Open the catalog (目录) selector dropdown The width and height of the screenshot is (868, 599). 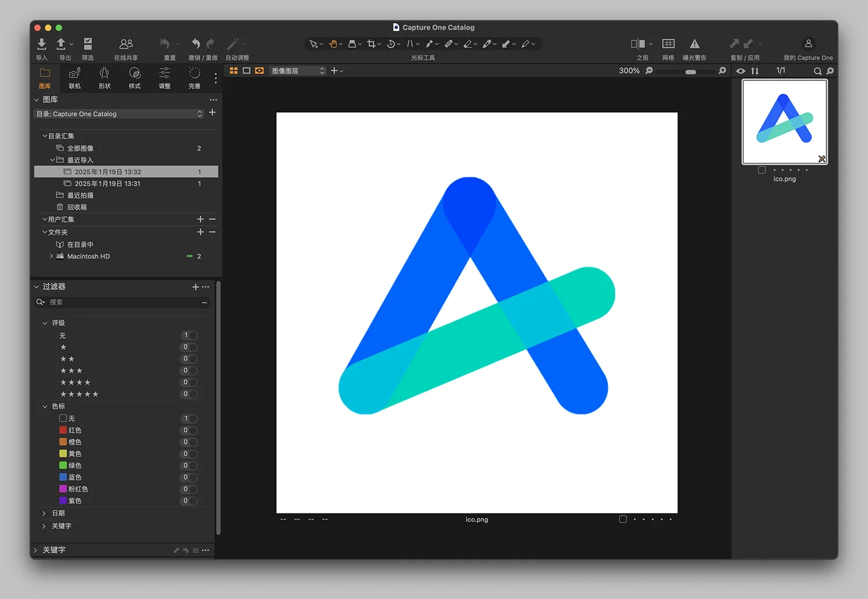point(119,114)
